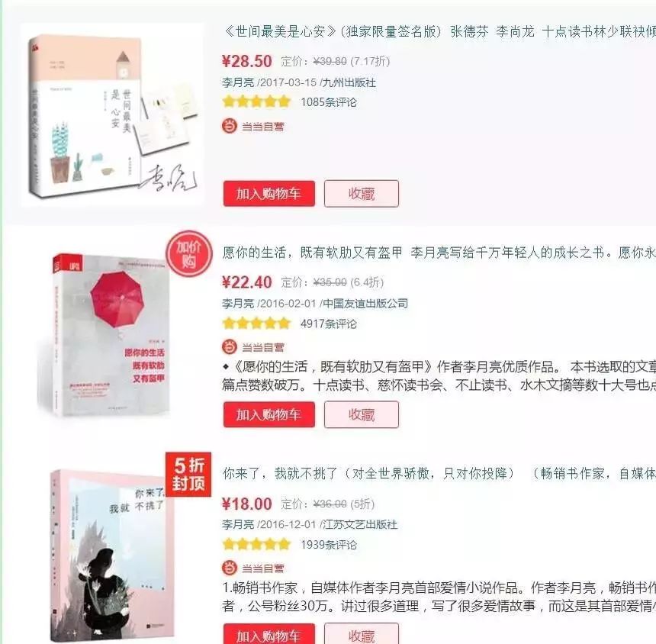The width and height of the screenshot is (656, 644).
Task: Click star rating of 你来了，我就不挑了
Action: pyautogui.click(x=256, y=544)
